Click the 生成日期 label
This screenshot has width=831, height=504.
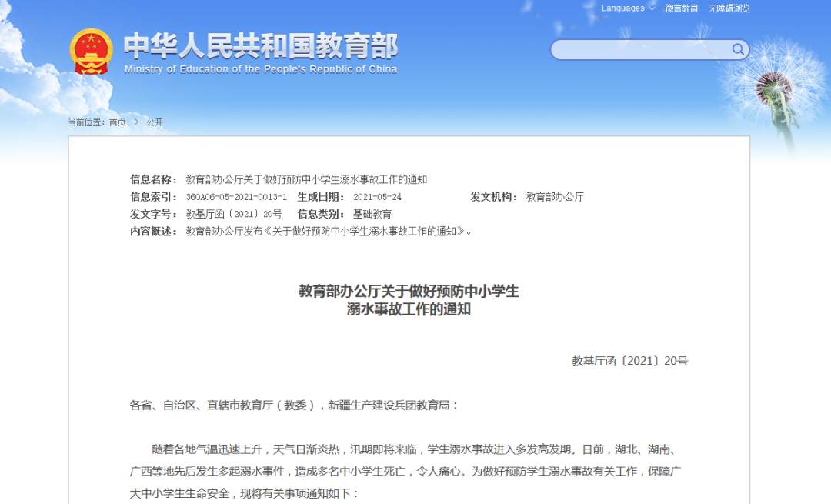click(x=321, y=197)
